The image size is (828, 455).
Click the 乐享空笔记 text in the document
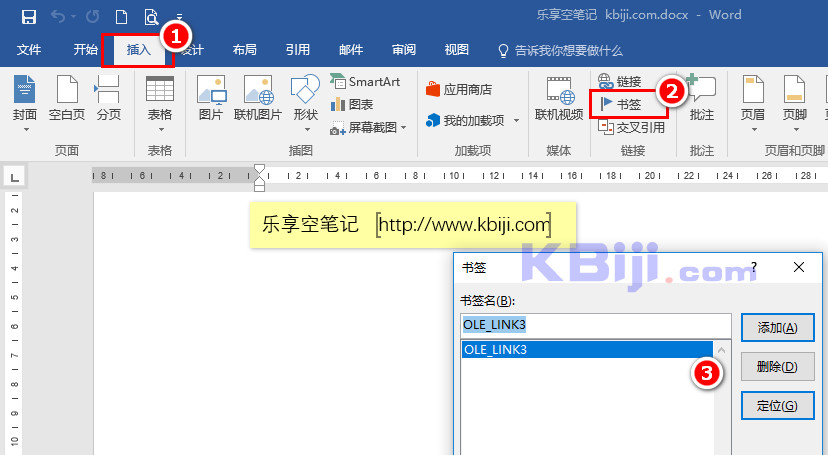coord(310,225)
